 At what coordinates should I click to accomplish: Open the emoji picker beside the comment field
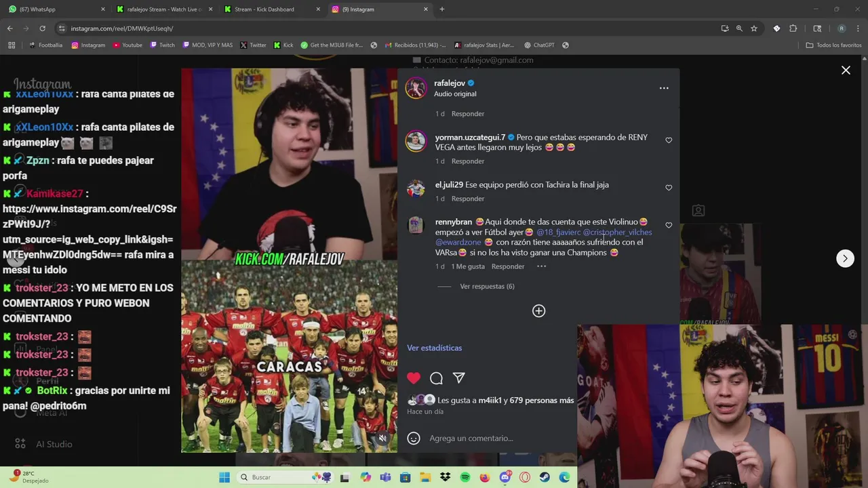414,439
